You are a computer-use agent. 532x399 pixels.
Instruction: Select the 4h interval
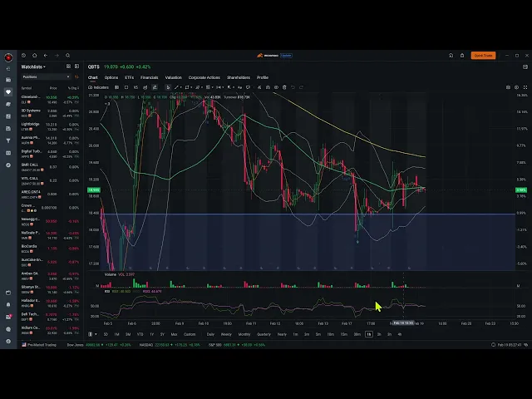(400, 334)
